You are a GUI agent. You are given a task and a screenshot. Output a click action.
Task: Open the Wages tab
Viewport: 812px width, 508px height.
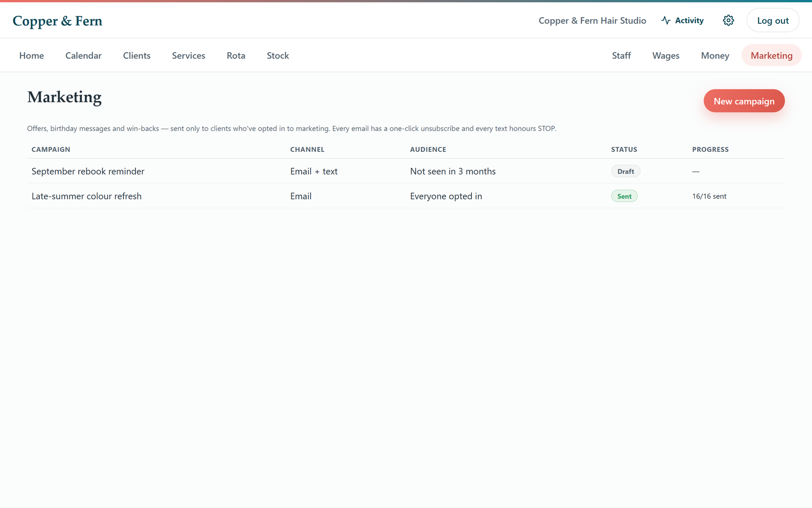(x=666, y=55)
